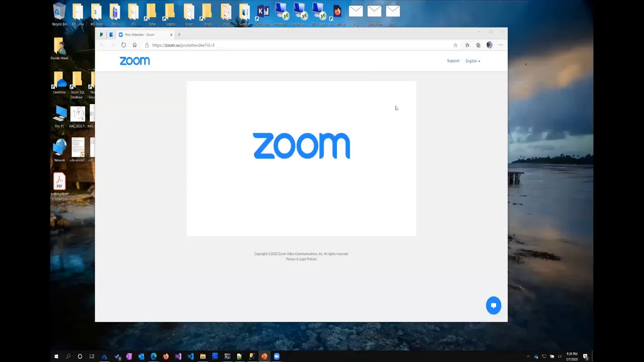View site information lock icon
Viewport: 644px width, 362px height.
[x=147, y=45]
